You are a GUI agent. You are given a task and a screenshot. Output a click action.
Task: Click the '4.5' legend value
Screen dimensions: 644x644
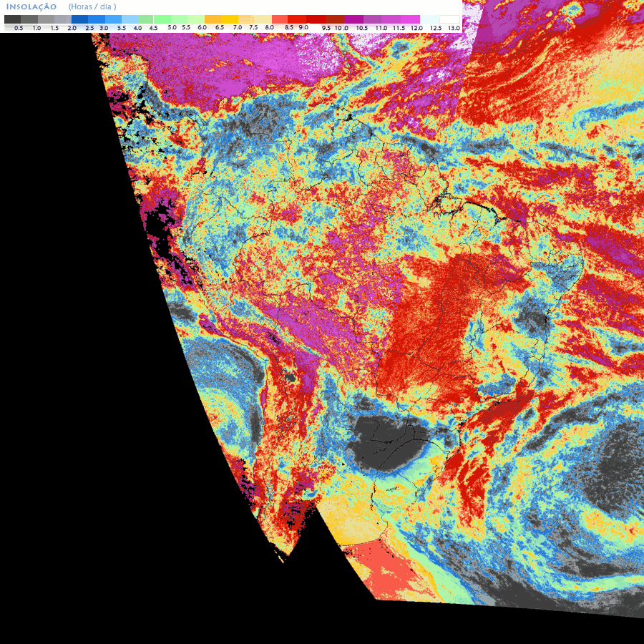154,28
